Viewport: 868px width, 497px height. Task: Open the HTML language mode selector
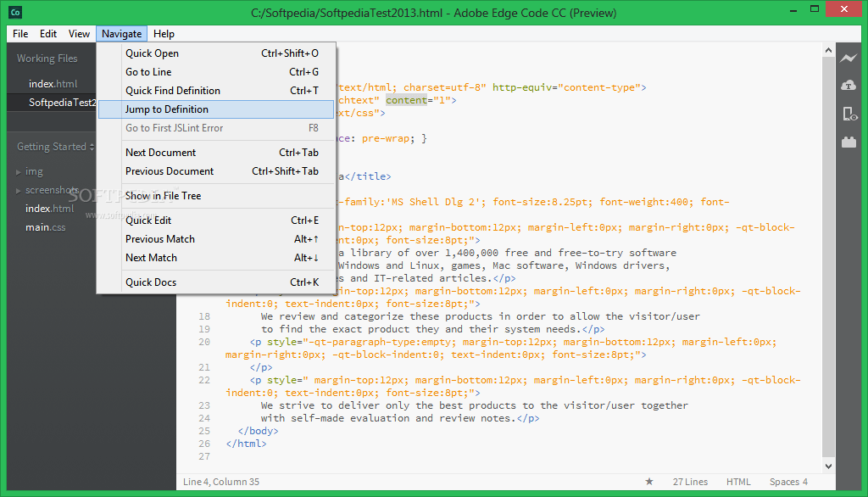coord(738,482)
